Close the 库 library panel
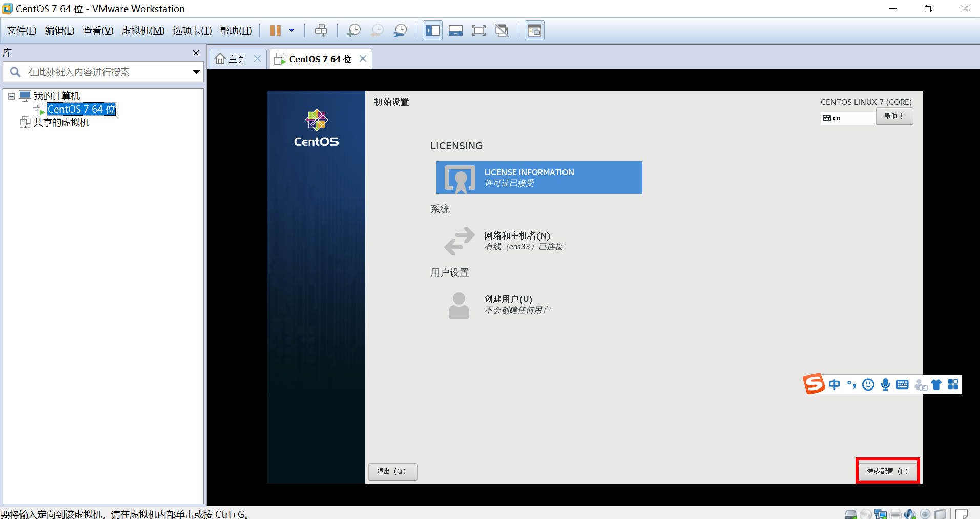This screenshot has width=980, height=519. [x=196, y=53]
